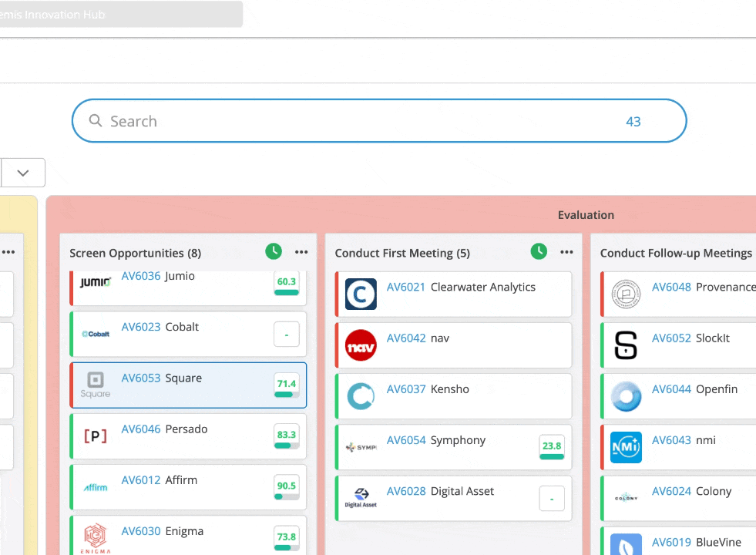Click the Digital Asset logo
This screenshot has width=756, height=555.
pyautogui.click(x=361, y=498)
